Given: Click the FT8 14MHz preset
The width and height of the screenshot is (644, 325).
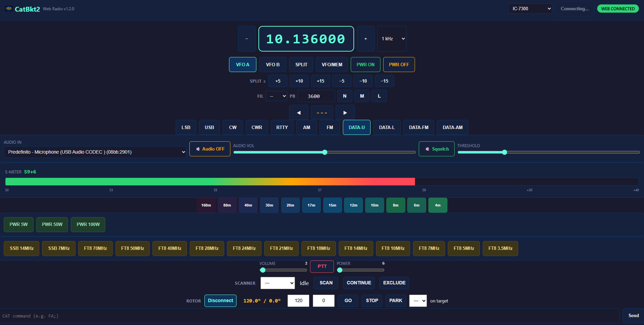Looking at the screenshot, I should click(x=356, y=249).
